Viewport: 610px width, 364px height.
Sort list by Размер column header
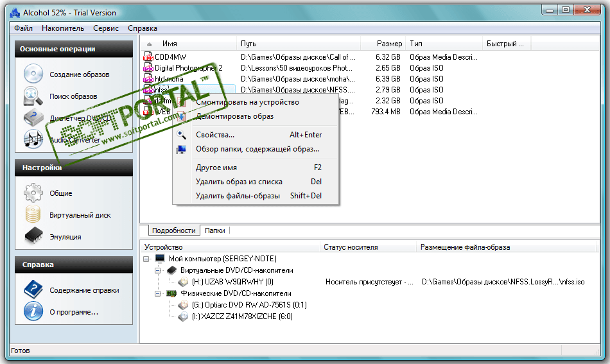tap(389, 44)
